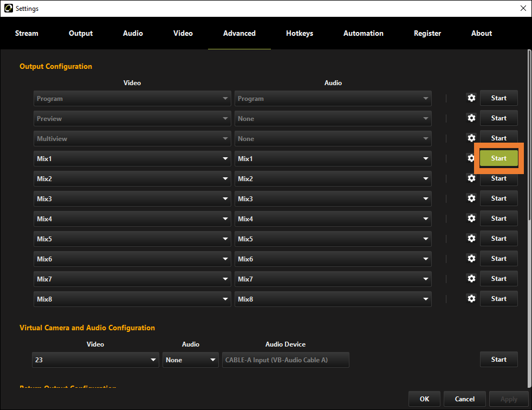532x410 pixels.
Task: Start the Program output
Action: click(499, 98)
